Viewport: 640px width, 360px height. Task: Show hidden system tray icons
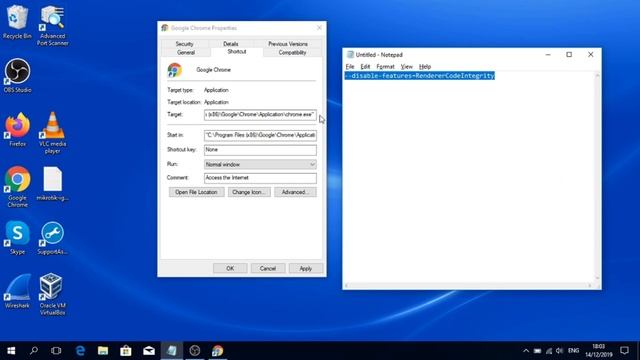pyautogui.click(x=526, y=351)
